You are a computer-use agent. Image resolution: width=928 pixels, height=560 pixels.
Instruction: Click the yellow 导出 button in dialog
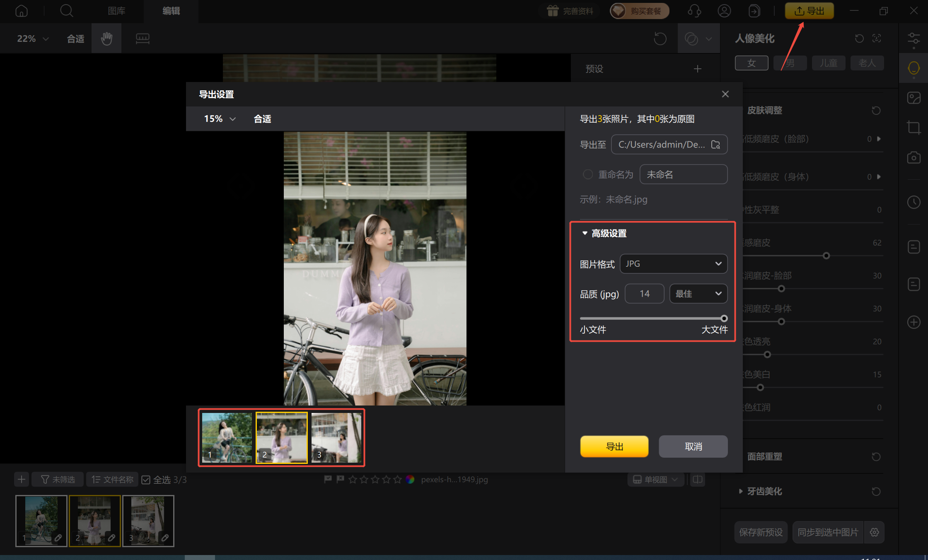tap(614, 447)
